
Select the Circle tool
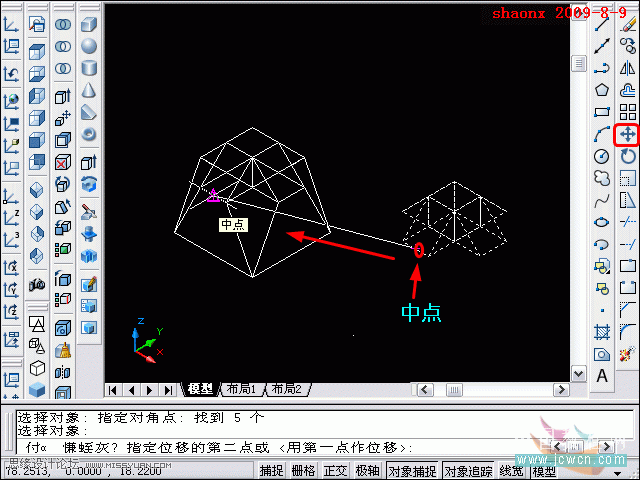click(602, 156)
